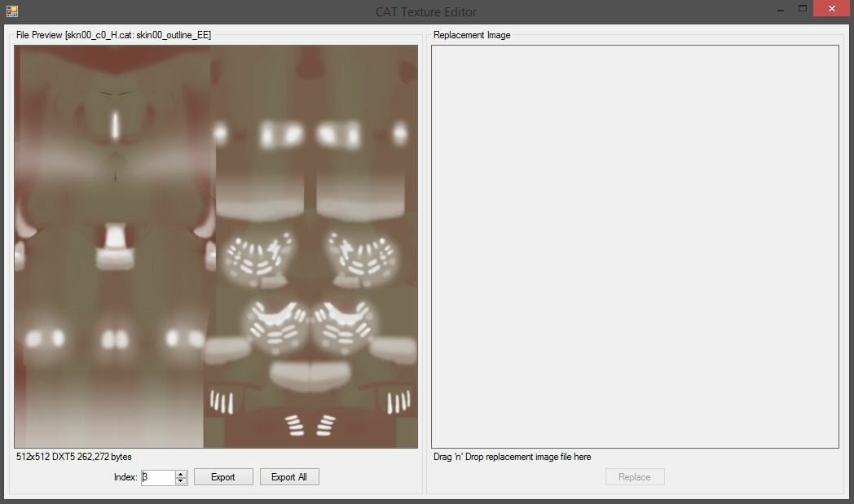This screenshot has height=504, width=854.
Task: Focus the Index number field
Action: (158, 477)
